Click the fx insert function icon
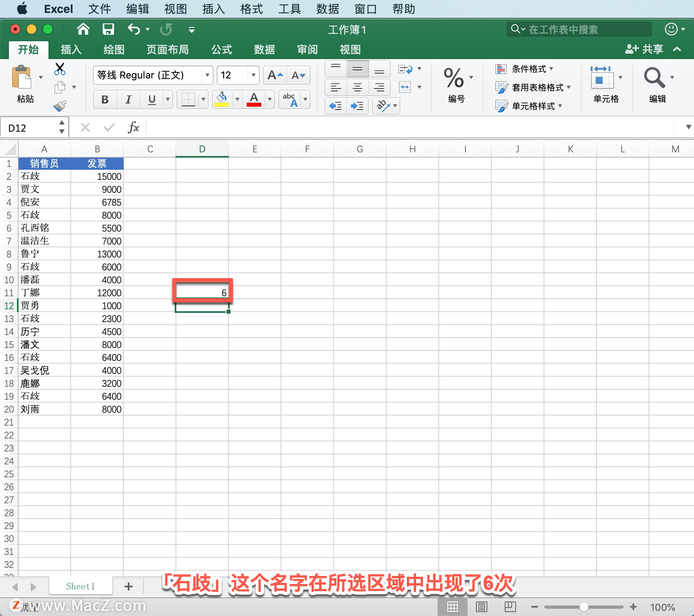Image resolution: width=694 pixels, height=616 pixels. click(x=133, y=128)
